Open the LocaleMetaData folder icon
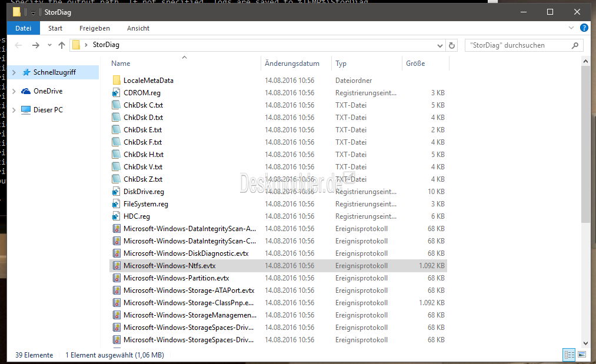 116,80
